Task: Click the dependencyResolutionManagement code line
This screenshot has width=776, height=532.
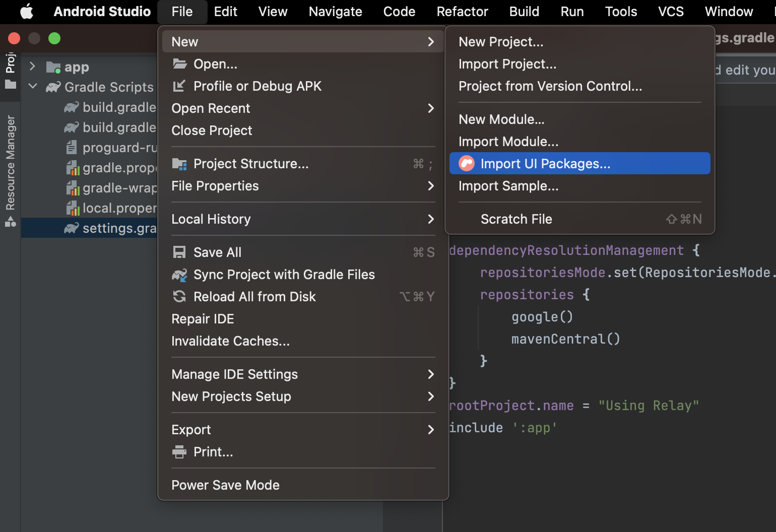Action: 574,250
